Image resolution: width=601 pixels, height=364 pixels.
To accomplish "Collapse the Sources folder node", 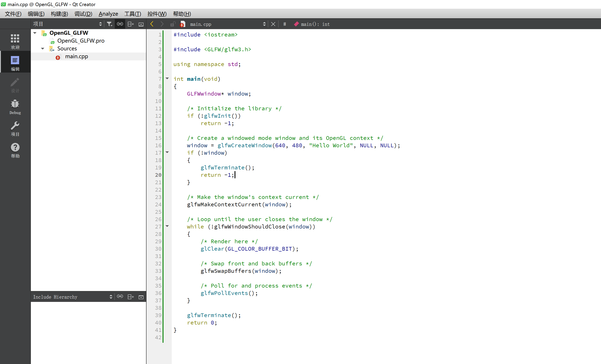I will 43,48.
